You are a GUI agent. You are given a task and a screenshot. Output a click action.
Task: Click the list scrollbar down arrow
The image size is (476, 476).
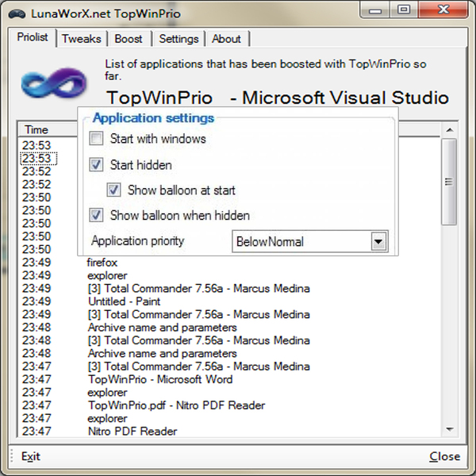tap(450, 429)
